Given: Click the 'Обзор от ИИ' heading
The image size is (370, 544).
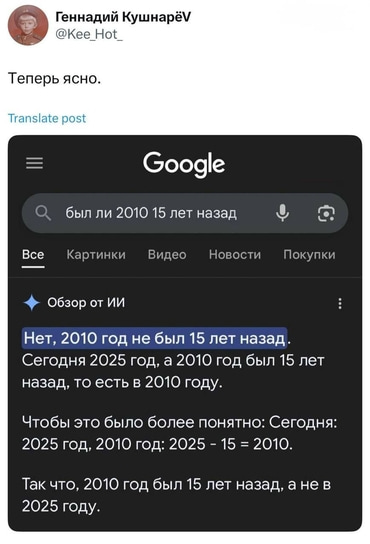Looking at the screenshot, I should tap(86, 303).
